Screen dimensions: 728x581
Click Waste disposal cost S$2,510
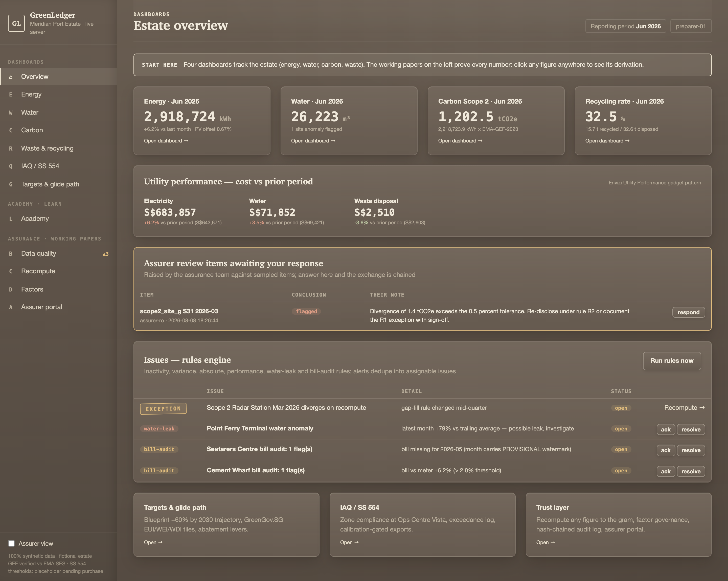(x=374, y=212)
